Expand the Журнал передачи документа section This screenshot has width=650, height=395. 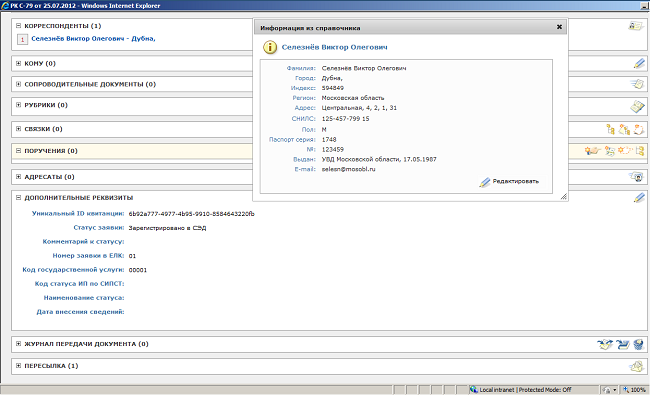click(18, 344)
